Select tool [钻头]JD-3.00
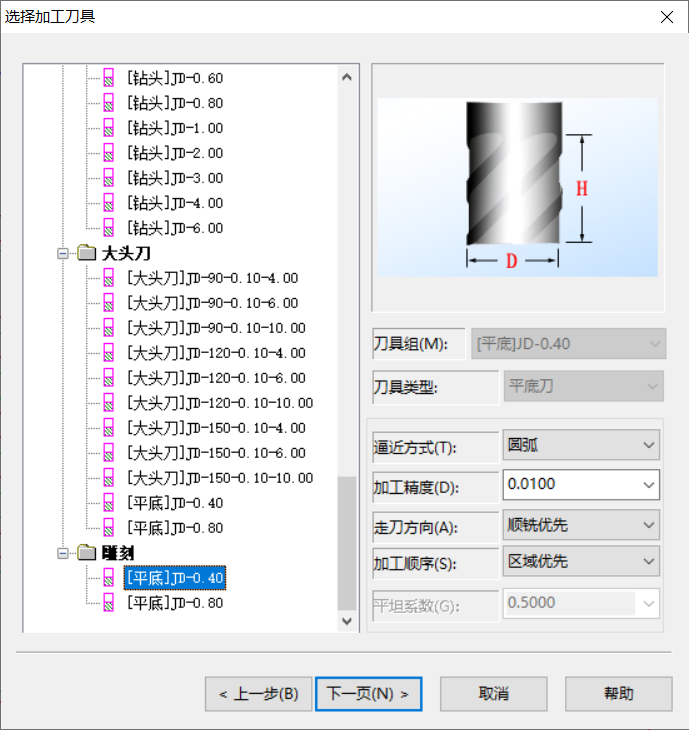The width and height of the screenshot is (689, 730). pos(175,178)
